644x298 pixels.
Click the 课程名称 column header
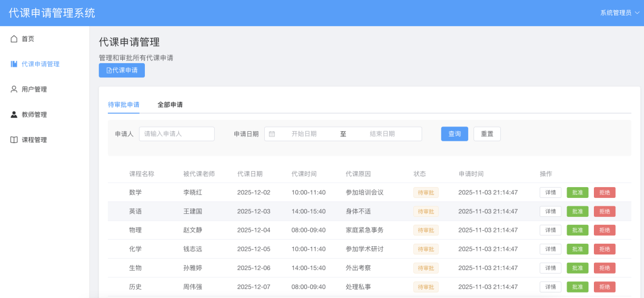[x=142, y=174]
